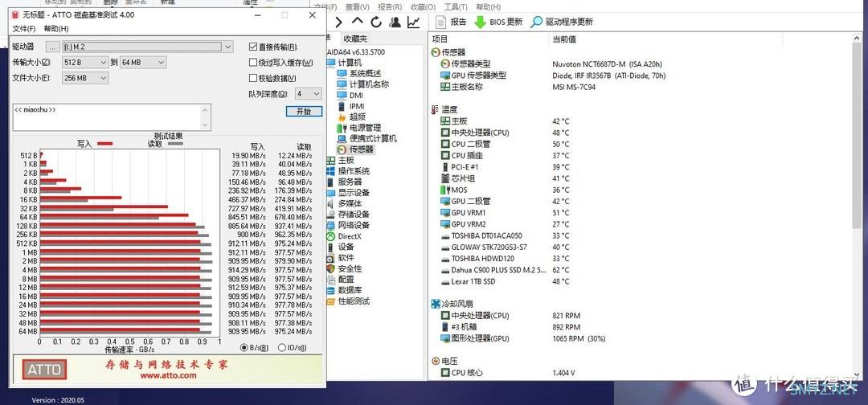
Task: Select 超频 overclock node in tree
Action: point(351,117)
